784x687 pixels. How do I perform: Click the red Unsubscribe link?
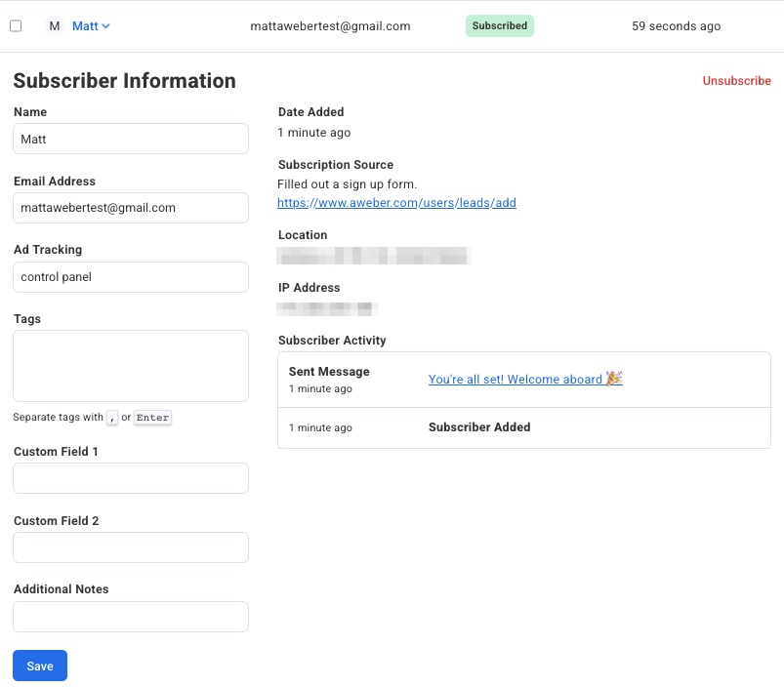click(736, 81)
